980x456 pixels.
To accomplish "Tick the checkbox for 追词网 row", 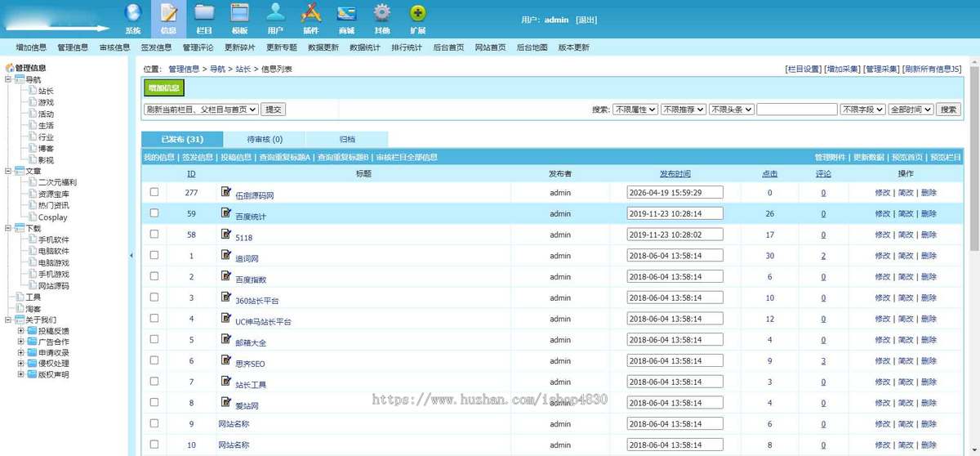I will (154, 255).
